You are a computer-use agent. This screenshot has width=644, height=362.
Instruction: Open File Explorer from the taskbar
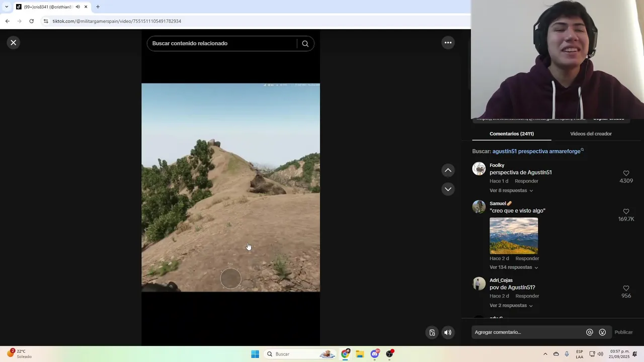[360, 354]
